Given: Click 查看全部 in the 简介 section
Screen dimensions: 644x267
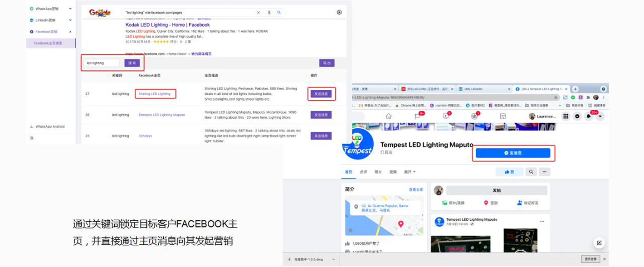Looking at the screenshot, I should pos(416,189).
